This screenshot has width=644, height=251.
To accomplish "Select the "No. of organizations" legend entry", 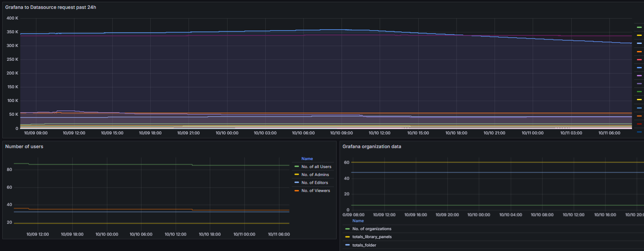I will 372,229.
